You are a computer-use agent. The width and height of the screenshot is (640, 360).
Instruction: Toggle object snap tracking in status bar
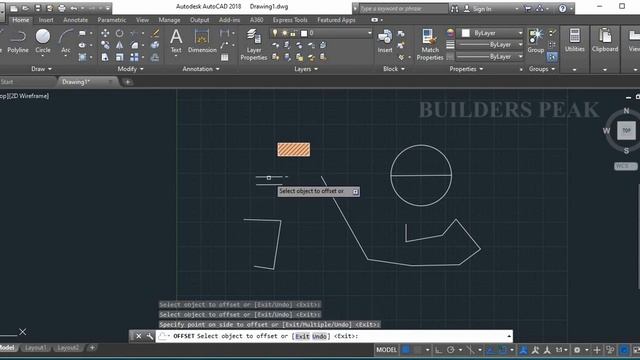490,350
